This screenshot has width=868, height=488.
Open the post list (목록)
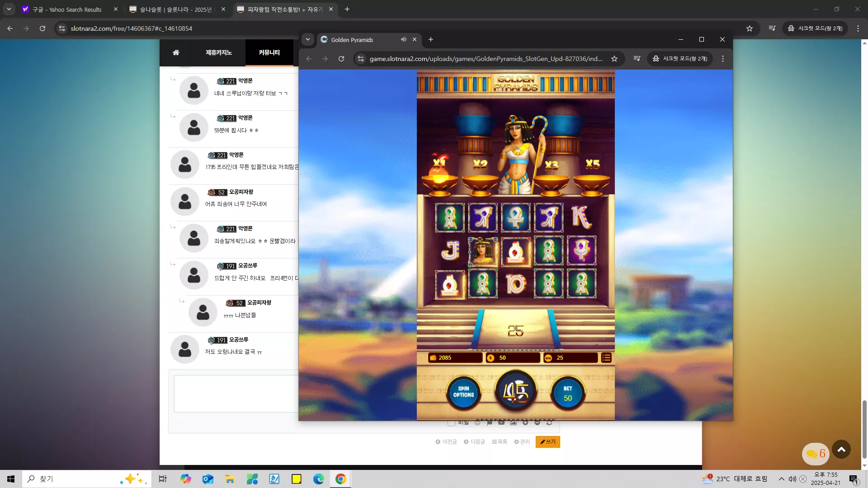click(x=500, y=442)
